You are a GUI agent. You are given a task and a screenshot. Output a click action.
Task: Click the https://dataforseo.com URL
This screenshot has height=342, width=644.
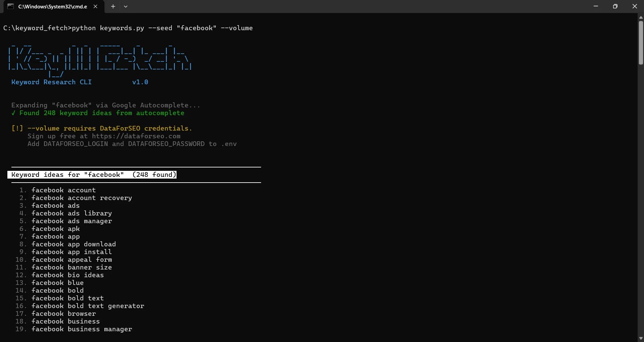[x=136, y=136]
